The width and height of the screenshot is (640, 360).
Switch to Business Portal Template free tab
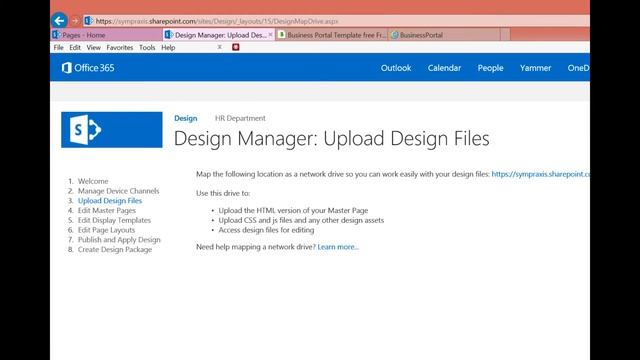[331, 35]
